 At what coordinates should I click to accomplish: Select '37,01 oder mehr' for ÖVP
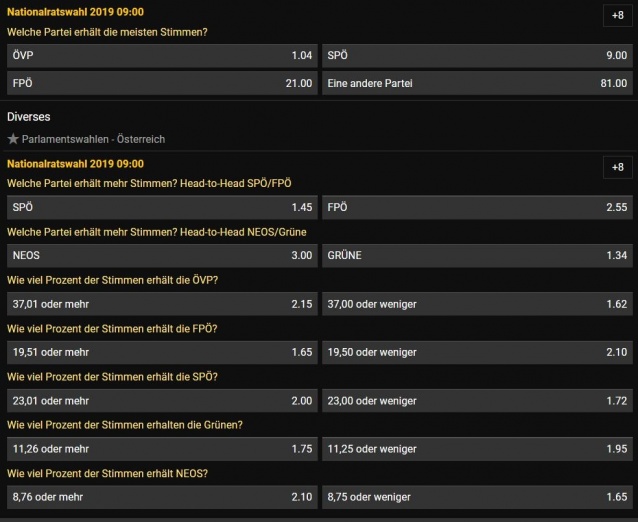[x=162, y=304]
